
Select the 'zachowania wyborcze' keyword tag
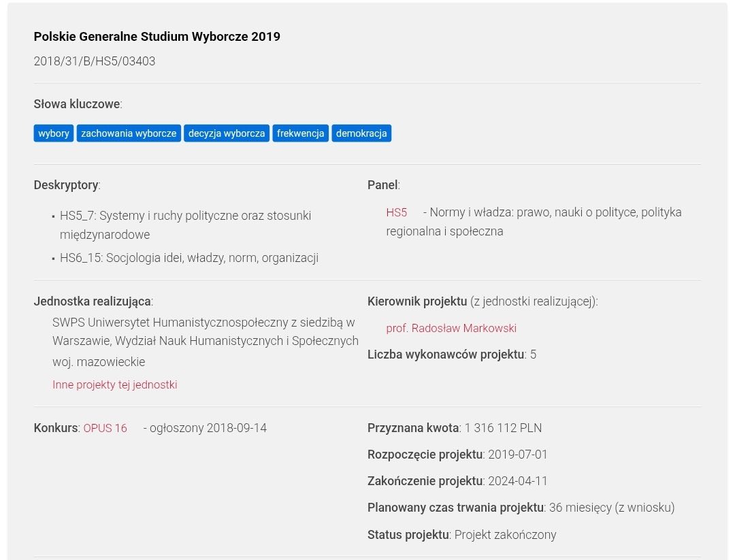tap(129, 133)
